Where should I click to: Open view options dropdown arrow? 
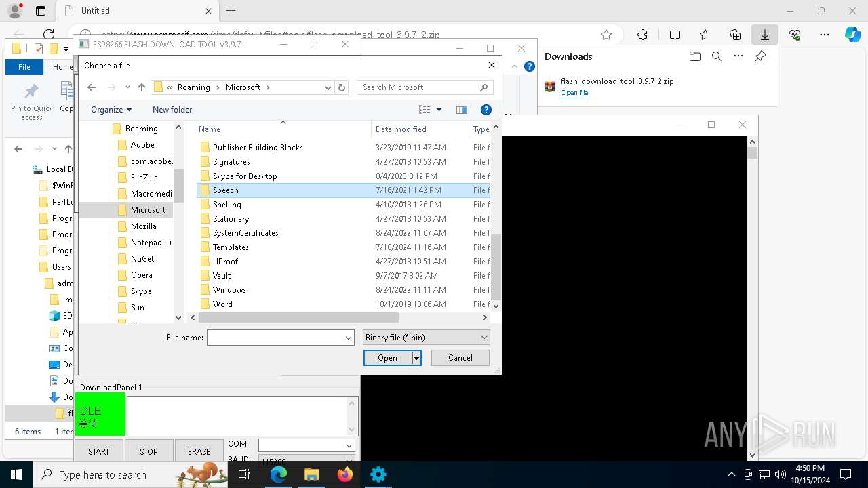(439, 110)
